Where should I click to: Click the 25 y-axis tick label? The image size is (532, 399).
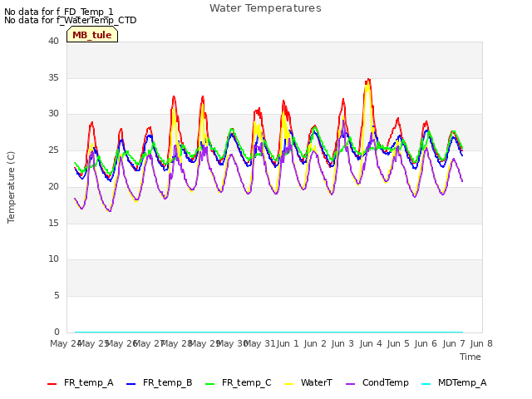point(53,150)
